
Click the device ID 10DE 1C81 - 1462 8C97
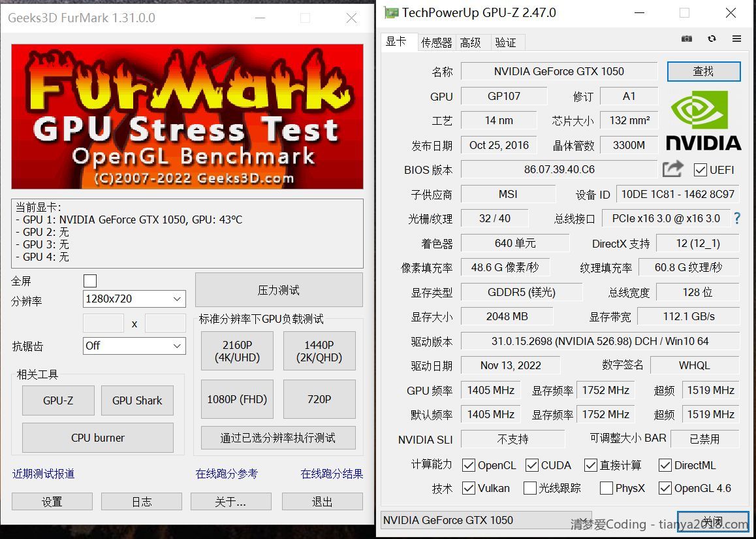[678, 194]
